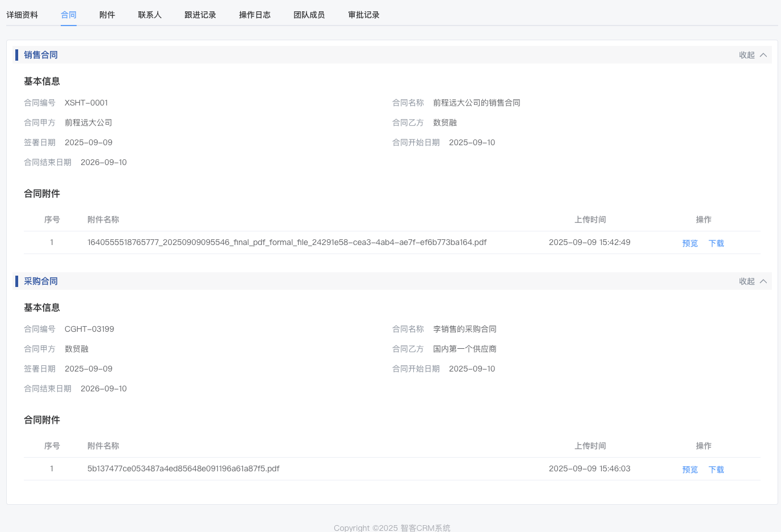Click the sales contract attachment filename

coord(287,242)
